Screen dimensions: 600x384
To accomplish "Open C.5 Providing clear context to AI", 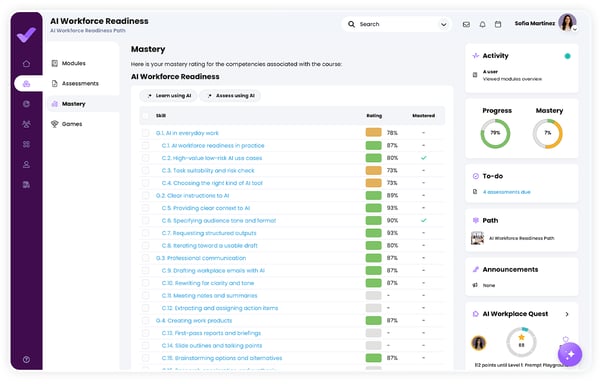I will click(x=206, y=208).
